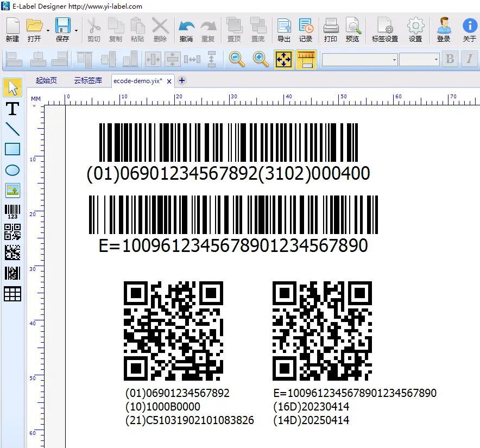Select the Text tool in left toolbar
Viewport: 480px width, 448px height.
(x=12, y=109)
